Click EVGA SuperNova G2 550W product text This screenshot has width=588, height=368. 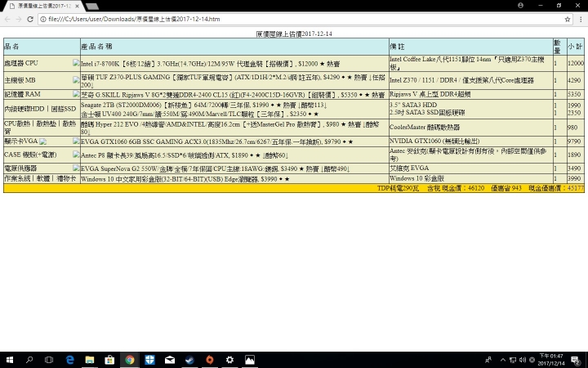point(216,168)
